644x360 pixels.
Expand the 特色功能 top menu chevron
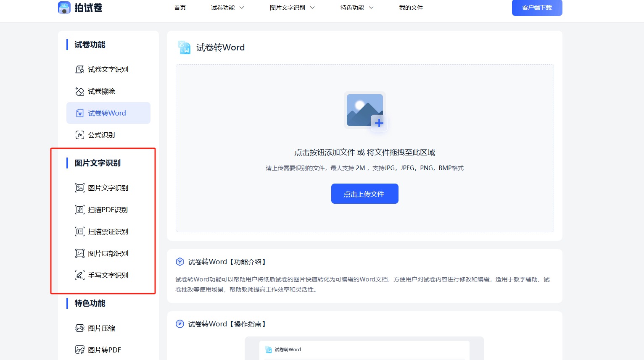[371, 8]
